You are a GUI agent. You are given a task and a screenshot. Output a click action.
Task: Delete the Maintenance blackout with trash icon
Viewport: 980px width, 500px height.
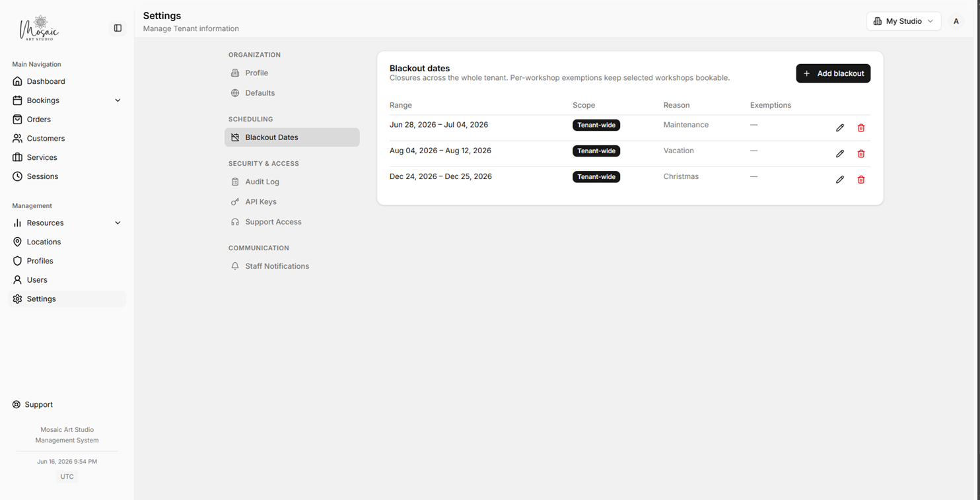(x=861, y=127)
